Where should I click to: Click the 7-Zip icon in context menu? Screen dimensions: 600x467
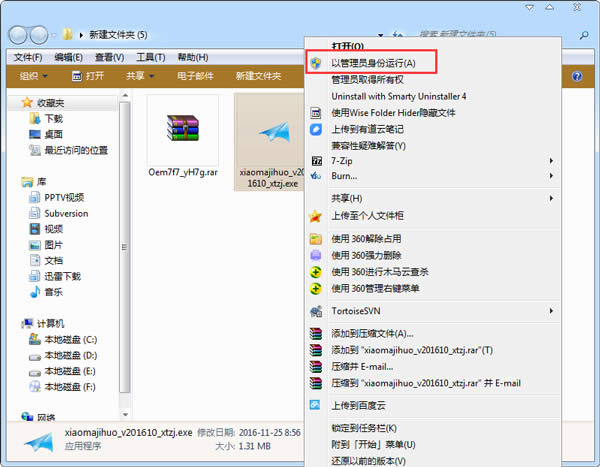tap(316, 161)
